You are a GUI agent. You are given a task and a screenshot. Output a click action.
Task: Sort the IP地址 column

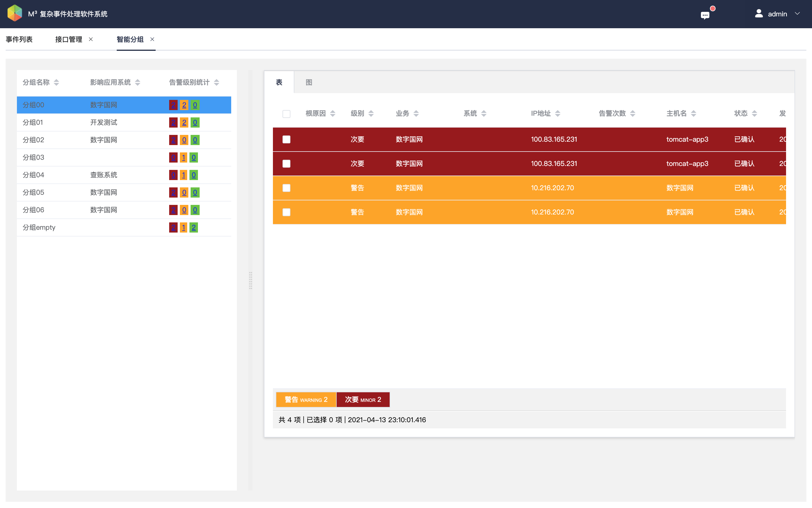[x=557, y=113]
